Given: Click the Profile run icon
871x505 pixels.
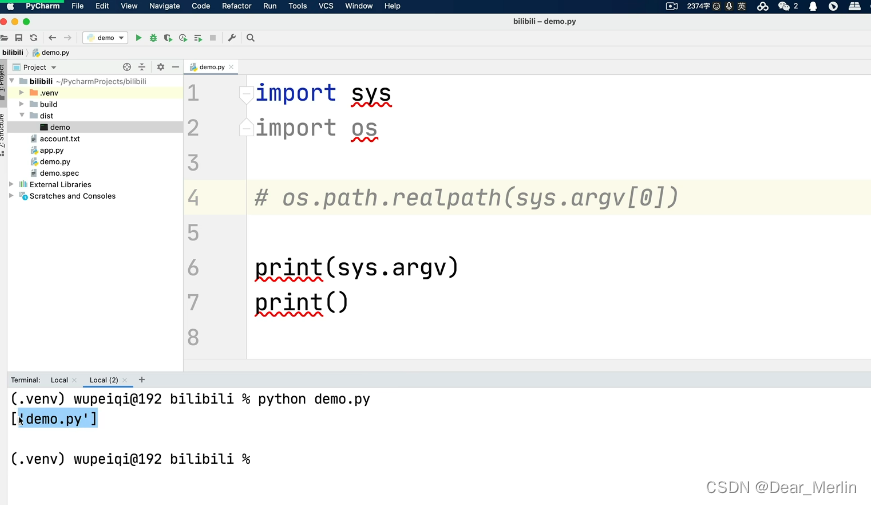Looking at the screenshot, I should [x=183, y=38].
